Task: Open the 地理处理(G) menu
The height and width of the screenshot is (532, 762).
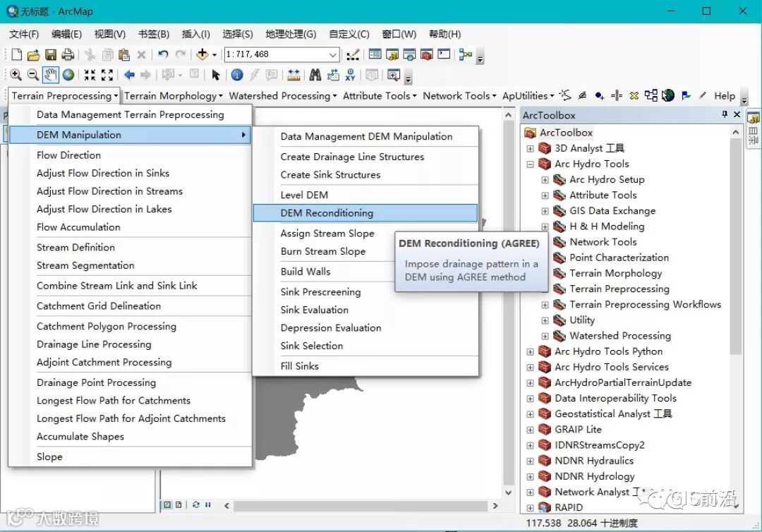Action: click(x=291, y=34)
